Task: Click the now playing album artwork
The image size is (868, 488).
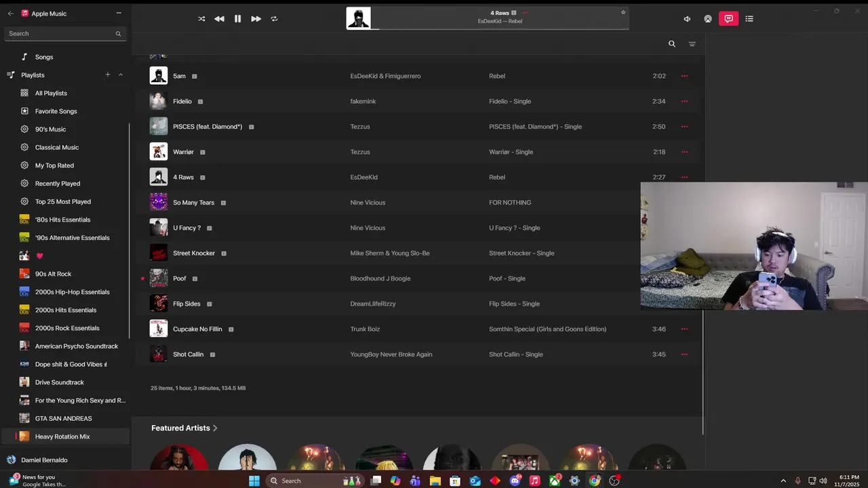Action: click(359, 18)
